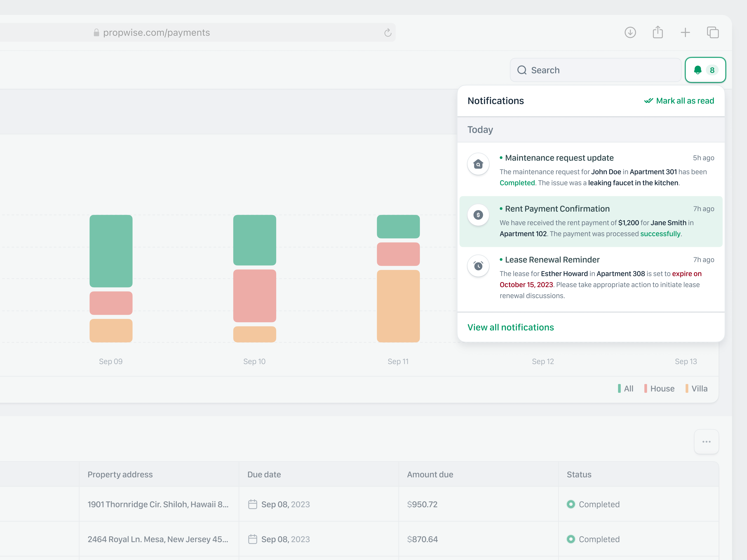The width and height of the screenshot is (747, 560).
Task: Click the propwise.com/payments address bar
Action: click(156, 32)
